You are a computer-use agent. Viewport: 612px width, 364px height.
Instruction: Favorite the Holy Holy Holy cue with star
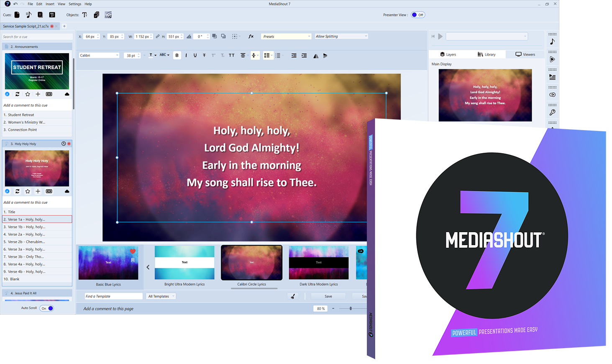[x=28, y=191]
